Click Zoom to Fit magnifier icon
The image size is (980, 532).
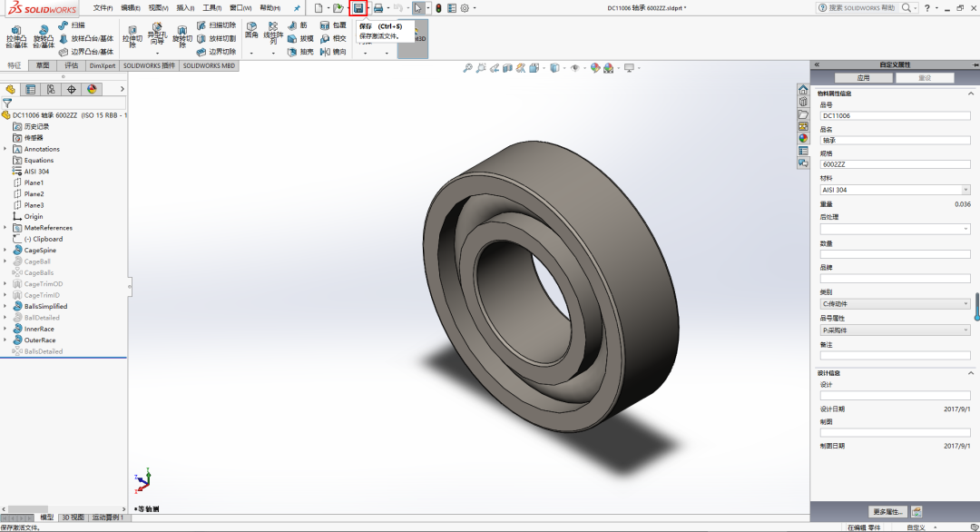tap(467, 68)
